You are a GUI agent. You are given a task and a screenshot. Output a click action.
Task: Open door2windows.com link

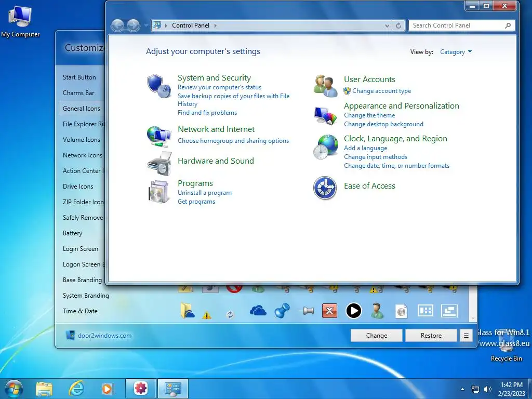(104, 336)
